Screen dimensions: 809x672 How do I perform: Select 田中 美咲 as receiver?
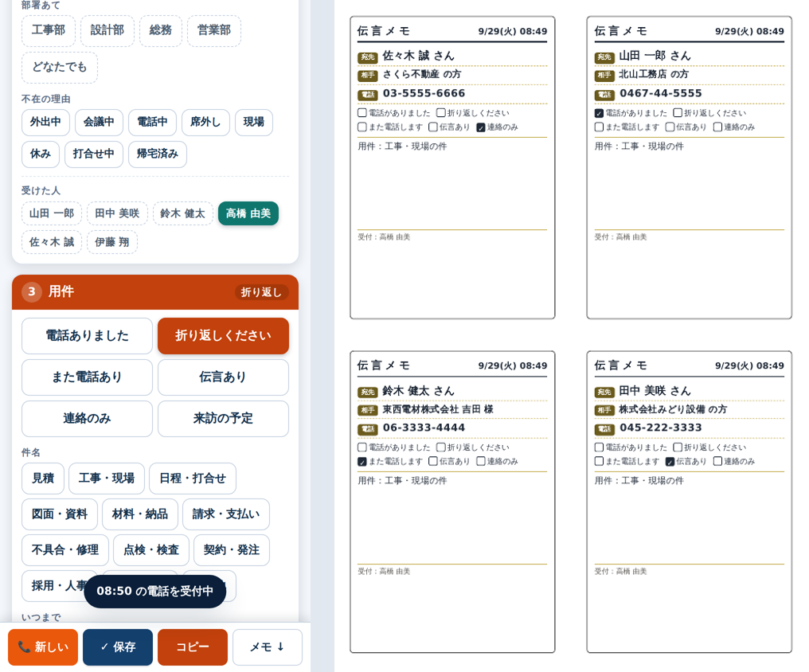(x=117, y=213)
